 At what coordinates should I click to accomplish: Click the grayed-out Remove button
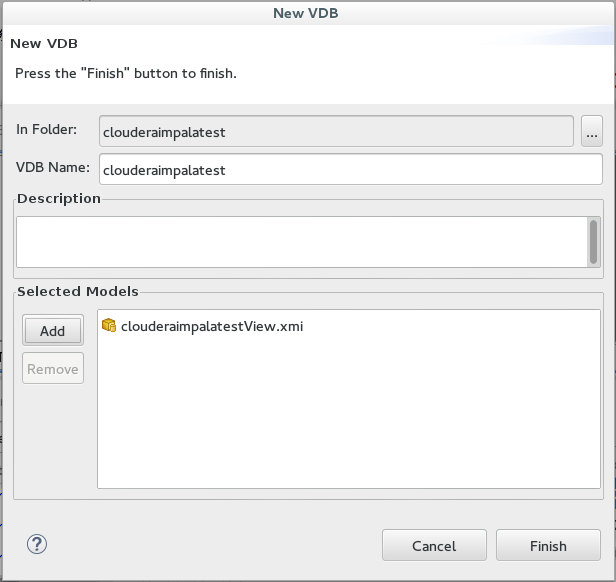tap(53, 369)
